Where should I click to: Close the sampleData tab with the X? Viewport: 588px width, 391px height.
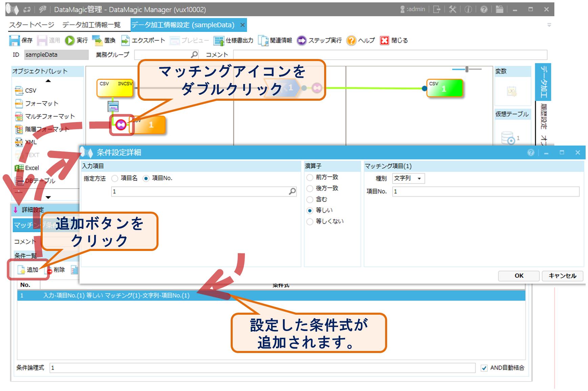[x=243, y=25]
